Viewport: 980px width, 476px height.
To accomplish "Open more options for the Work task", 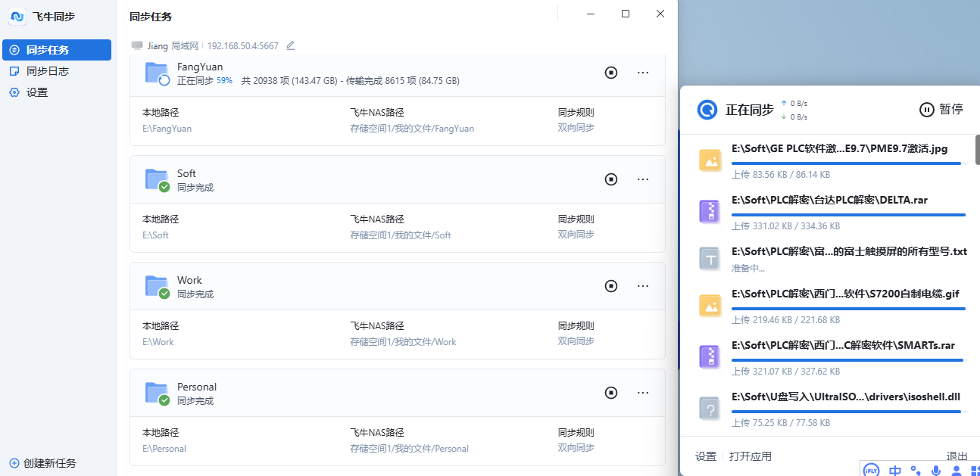I will pos(643,286).
